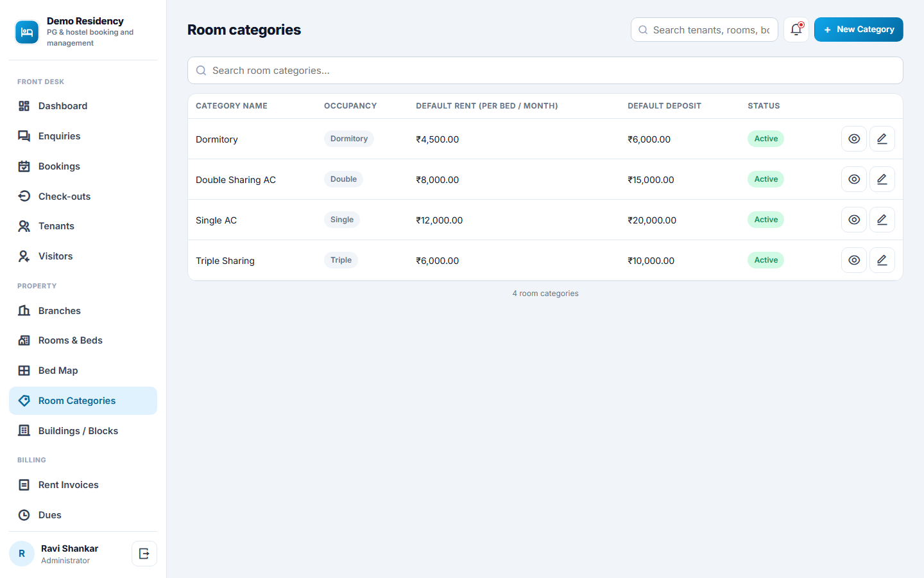Edit the Double Sharing AC category (pencil icon)
The image size is (924, 578).
click(882, 179)
